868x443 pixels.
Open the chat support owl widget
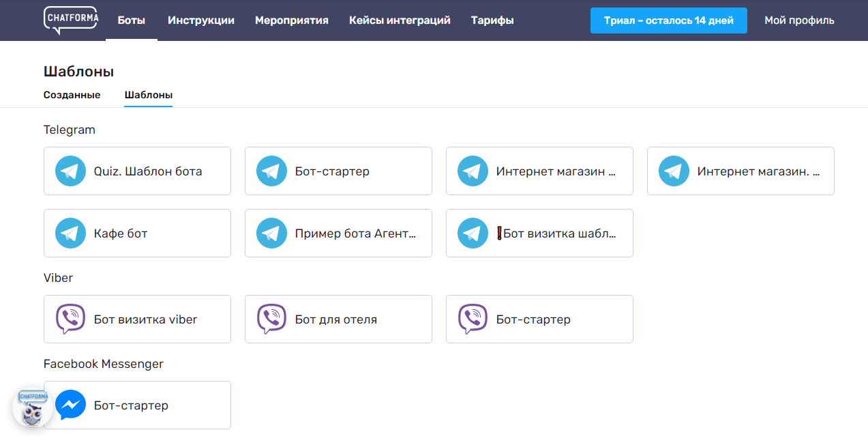pyautogui.click(x=31, y=407)
